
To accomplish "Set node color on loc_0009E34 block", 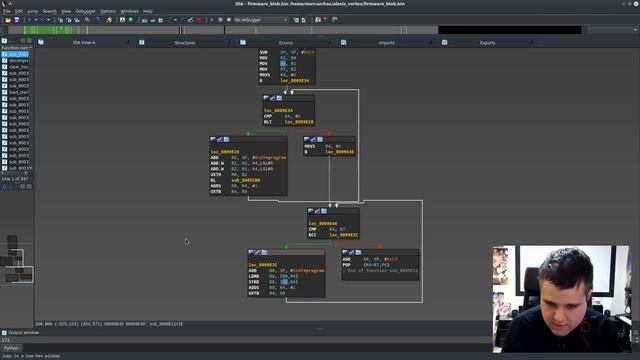I will 266,98.
